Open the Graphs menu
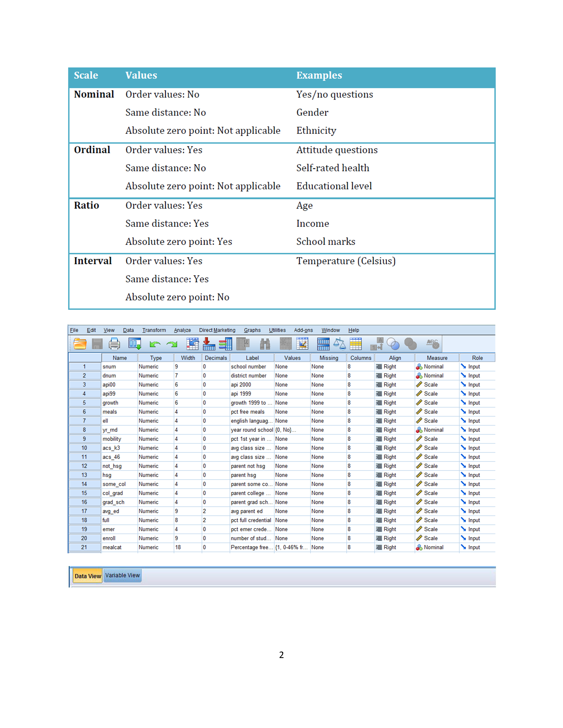Viewport: 563px width, 728px height. pyautogui.click(x=252, y=330)
